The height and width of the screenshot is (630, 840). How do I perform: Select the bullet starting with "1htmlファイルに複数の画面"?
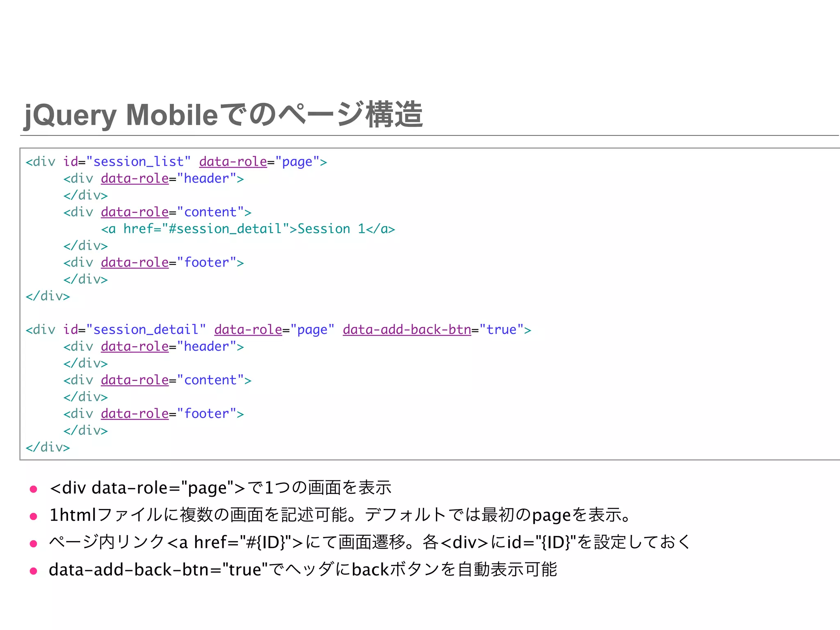(340, 515)
